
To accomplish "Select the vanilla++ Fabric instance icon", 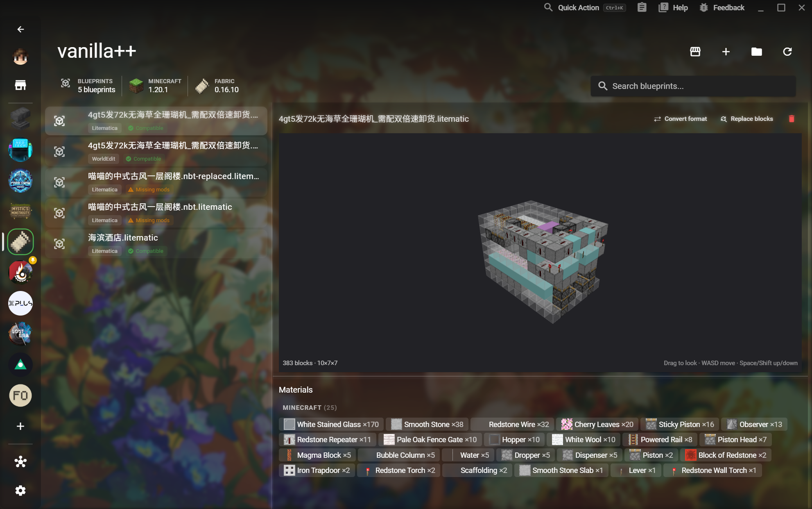I will pyautogui.click(x=20, y=242).
